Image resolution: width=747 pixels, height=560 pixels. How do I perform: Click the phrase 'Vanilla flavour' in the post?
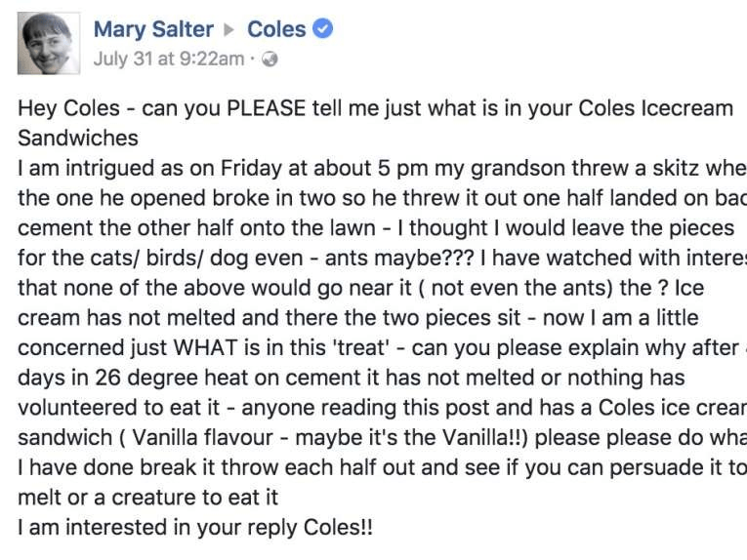click(x=202, y=438)
